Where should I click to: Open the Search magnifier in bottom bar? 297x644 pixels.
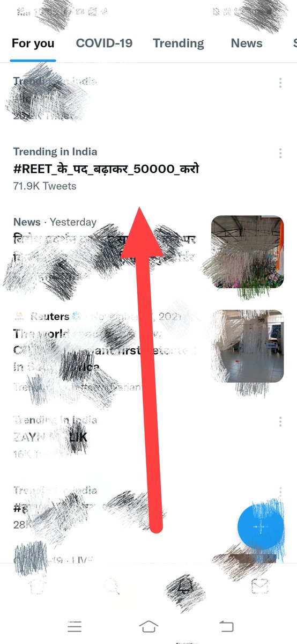[x=112, y=587]
